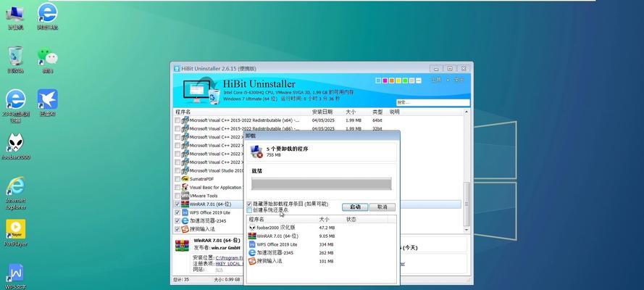Sort dialog list by 状态 column
The width and height of the screenshot is (644, 290).
point(351,220)
